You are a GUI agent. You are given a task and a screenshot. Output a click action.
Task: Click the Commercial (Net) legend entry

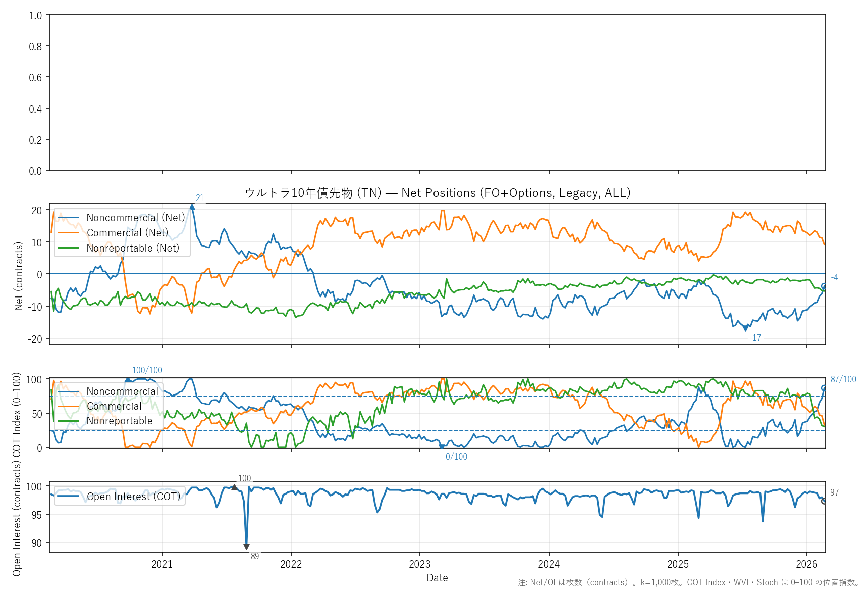(128, 233)
